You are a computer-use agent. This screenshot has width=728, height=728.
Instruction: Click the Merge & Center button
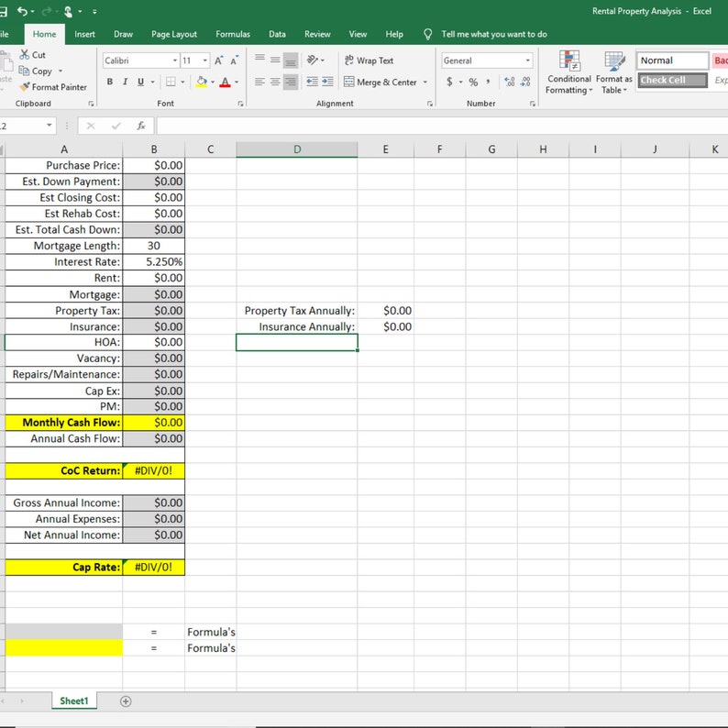(381, 83)
